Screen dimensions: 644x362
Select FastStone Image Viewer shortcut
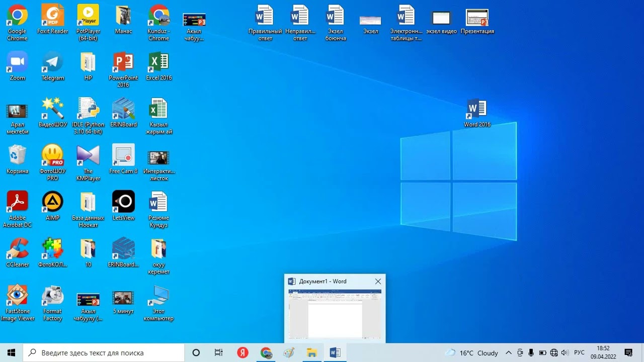click(17, 303)
